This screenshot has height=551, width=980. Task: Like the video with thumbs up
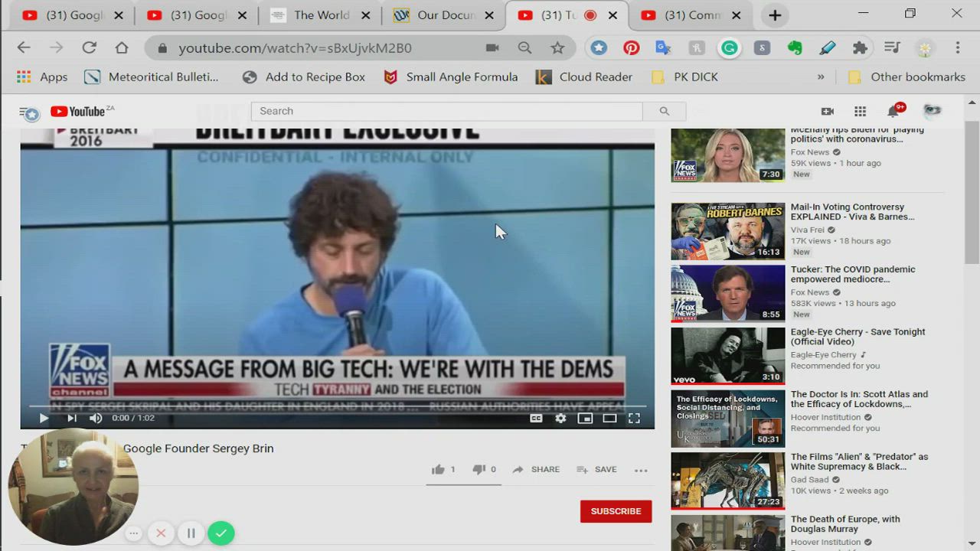[438, 469]
